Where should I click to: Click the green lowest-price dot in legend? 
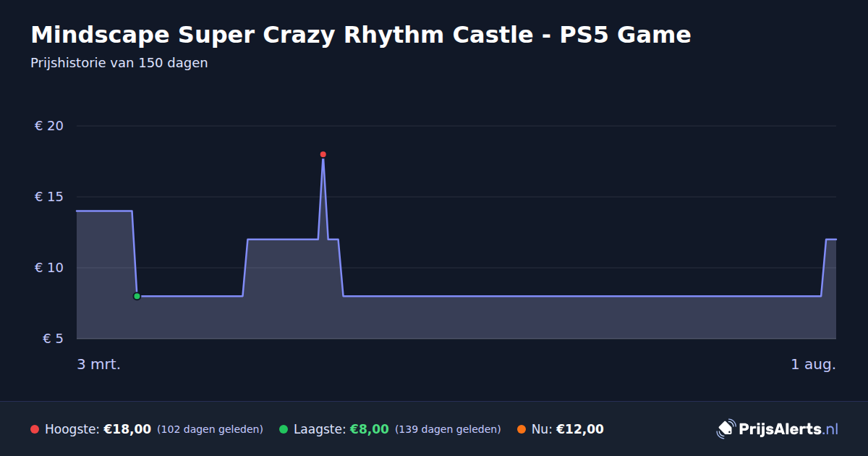coord(284,429)
